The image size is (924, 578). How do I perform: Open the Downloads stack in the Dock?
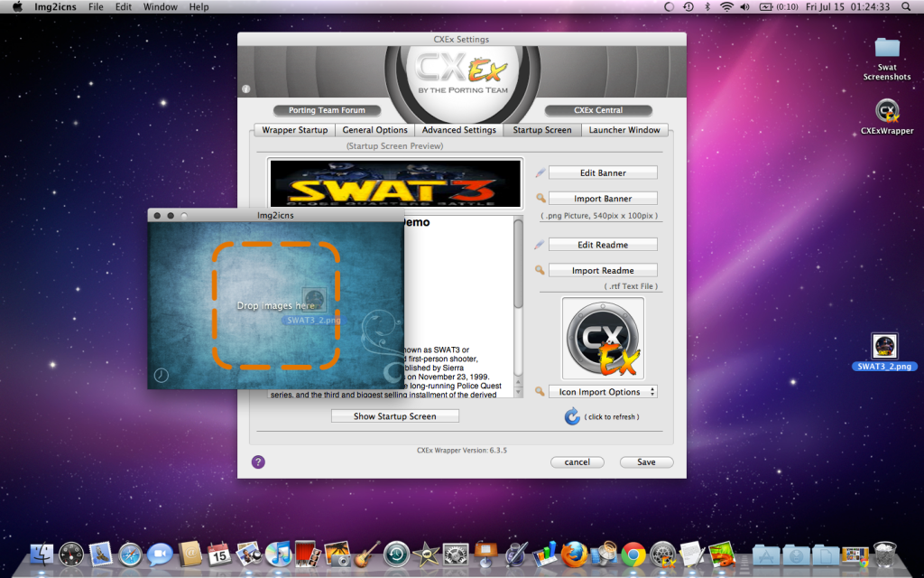click(796, 555)
